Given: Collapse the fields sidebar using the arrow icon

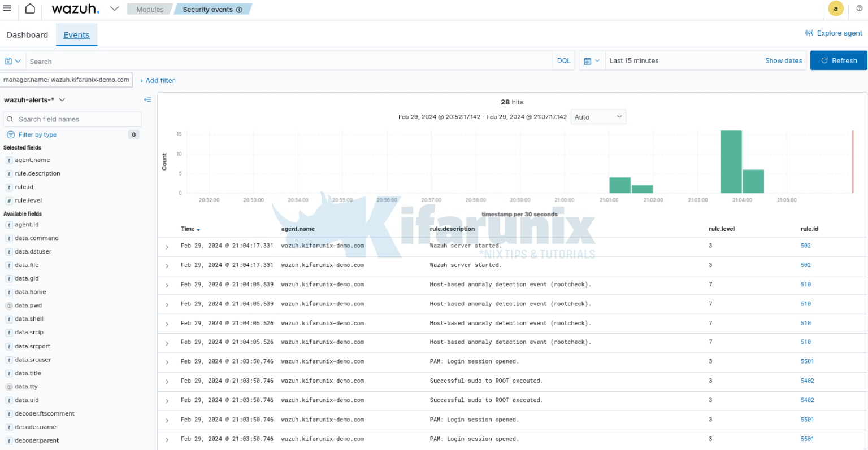Looking at the screenshot, I should pyautogui.click(x=147, y=99).
